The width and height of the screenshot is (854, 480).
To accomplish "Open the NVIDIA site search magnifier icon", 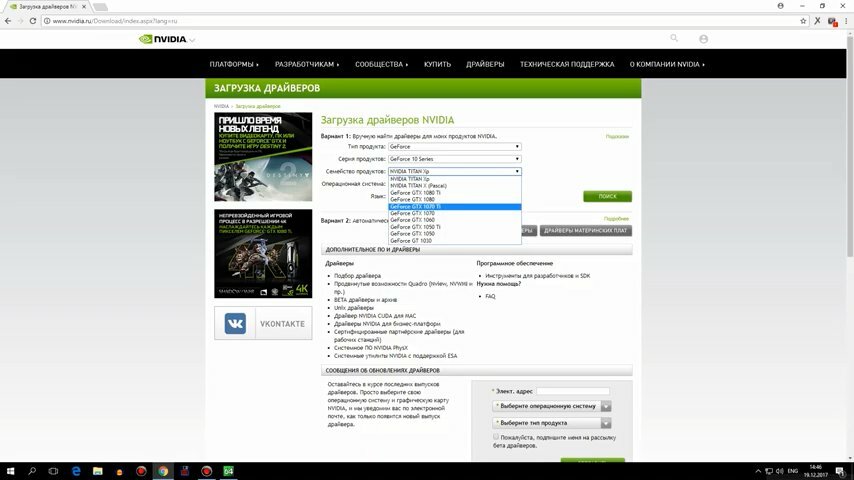I will tap(674, 38).
